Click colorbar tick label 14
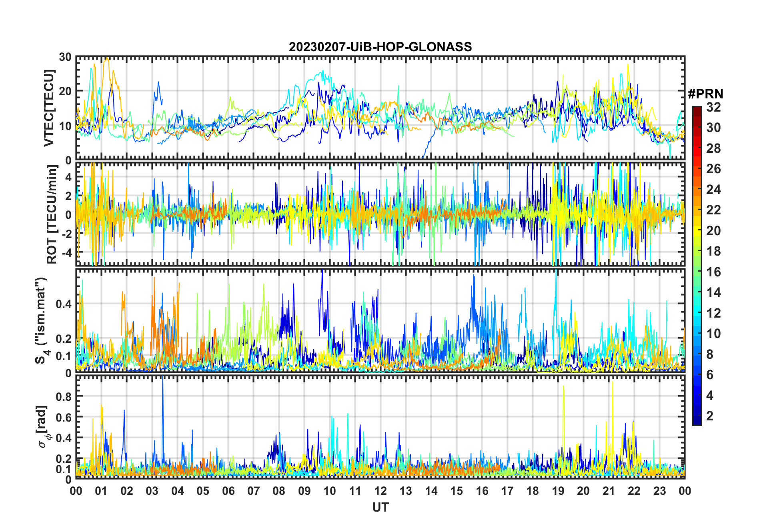 point(713,292)
